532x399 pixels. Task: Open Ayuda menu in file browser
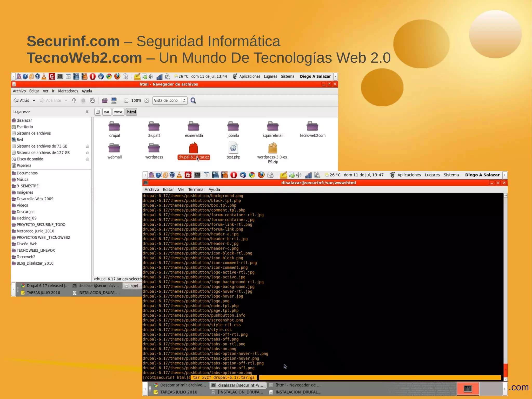point(87,91)
